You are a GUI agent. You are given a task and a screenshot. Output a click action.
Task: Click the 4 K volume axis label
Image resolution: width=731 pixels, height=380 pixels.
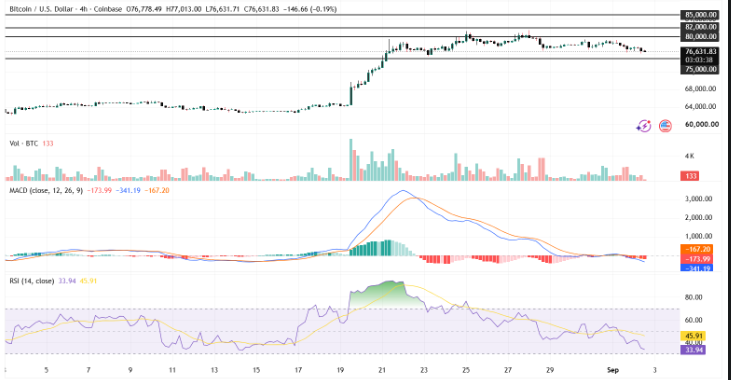(690, 156)
